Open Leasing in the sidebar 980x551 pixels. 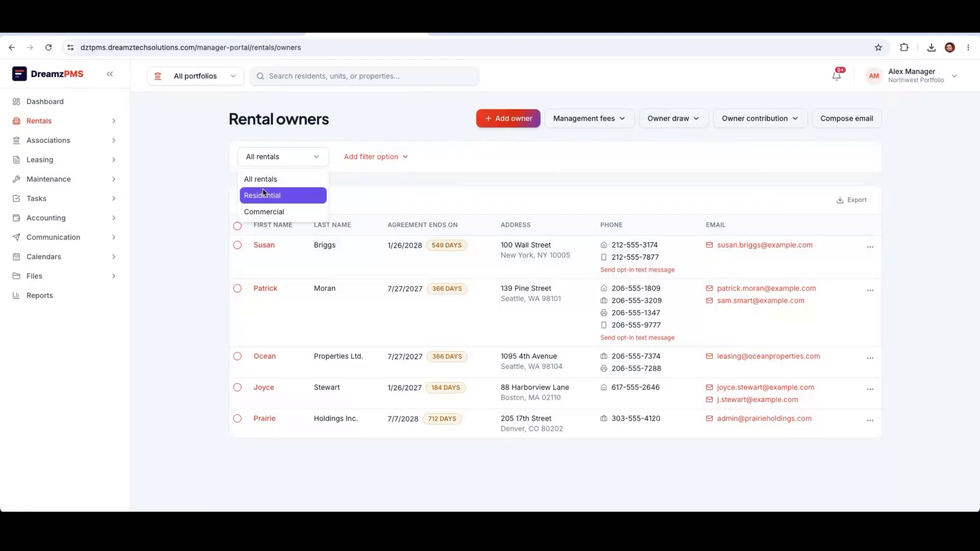[65, 160]
